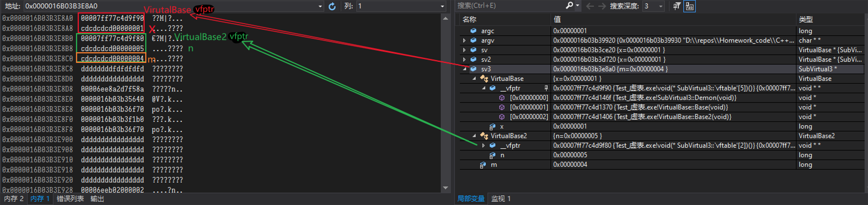Open the Columns (列) dropdown
Screen dimensions: 868x205
pos(442,6)
